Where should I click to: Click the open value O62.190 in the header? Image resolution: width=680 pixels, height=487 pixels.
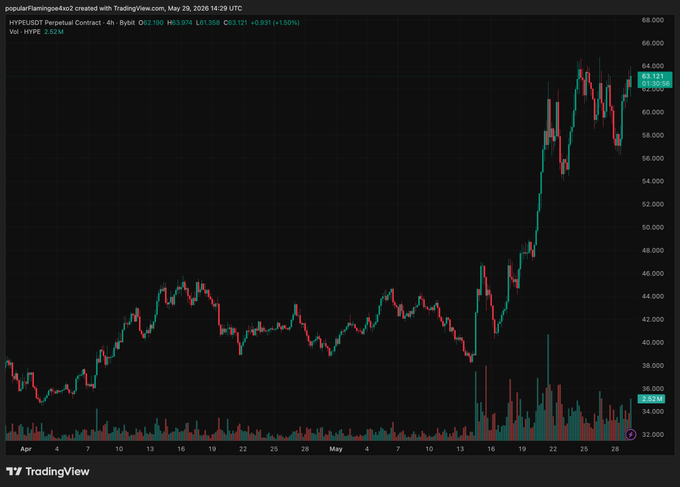[151, 23]
